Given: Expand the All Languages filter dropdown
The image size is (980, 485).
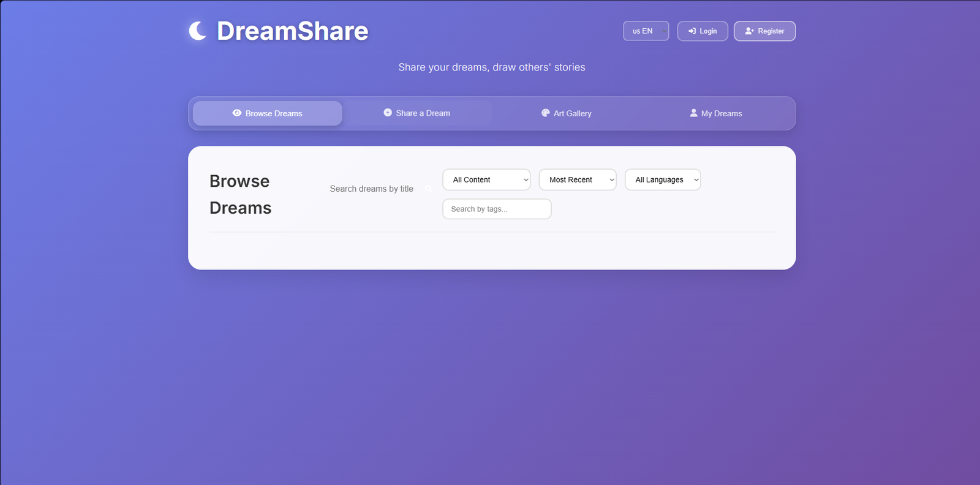Looking at the screenshot, I should 662,180.
